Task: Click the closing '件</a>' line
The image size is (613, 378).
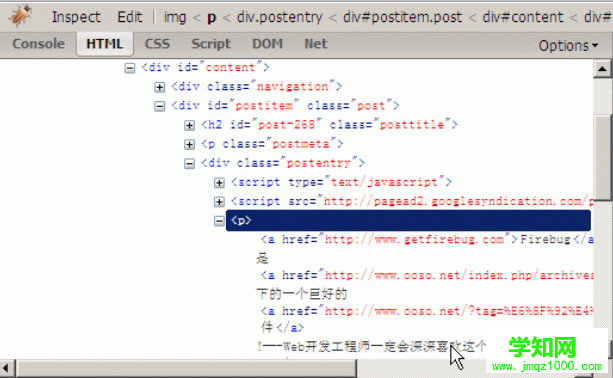Action: (x=282, y=328)
